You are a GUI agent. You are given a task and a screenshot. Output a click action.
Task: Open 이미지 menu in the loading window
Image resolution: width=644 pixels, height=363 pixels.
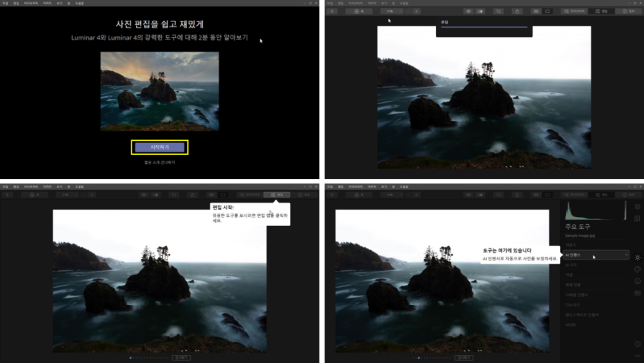[372, 3]
